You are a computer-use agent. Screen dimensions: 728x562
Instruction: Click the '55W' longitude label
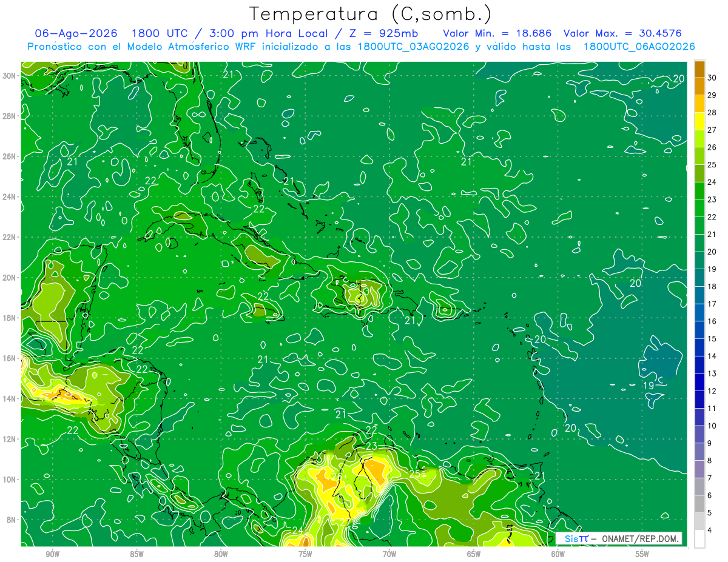pyautogui.click(x=642, y=554)
